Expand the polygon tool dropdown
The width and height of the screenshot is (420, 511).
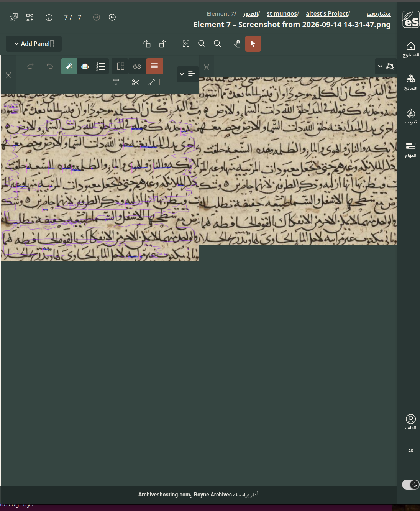click(386, 66)
